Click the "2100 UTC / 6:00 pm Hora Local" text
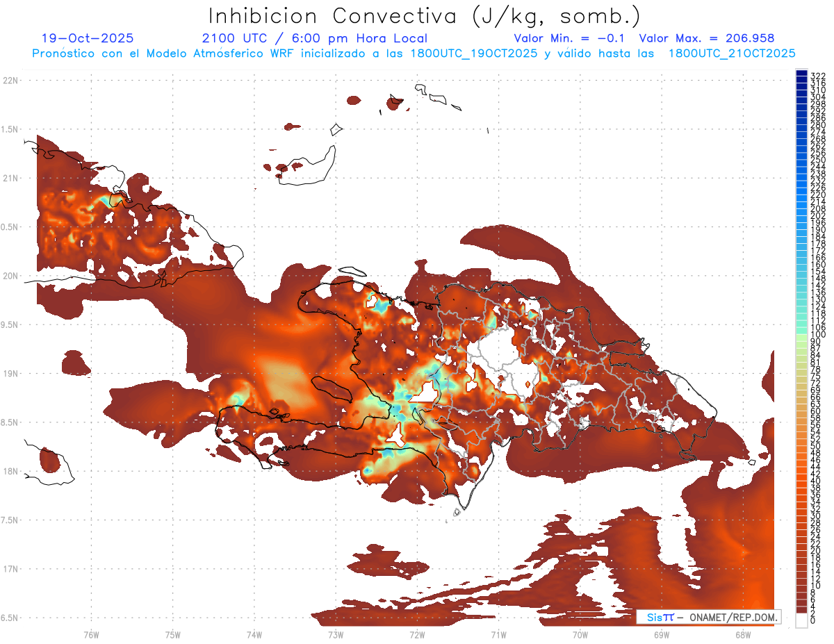Image resolution: width=834 pixels, height=644 pixels. coord(314,38)
